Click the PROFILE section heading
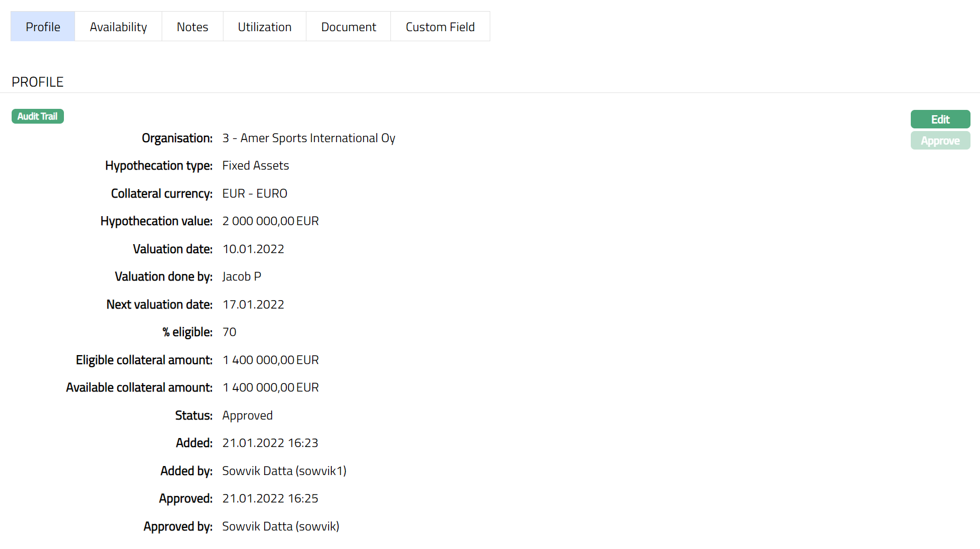 [x=38, y=82]
